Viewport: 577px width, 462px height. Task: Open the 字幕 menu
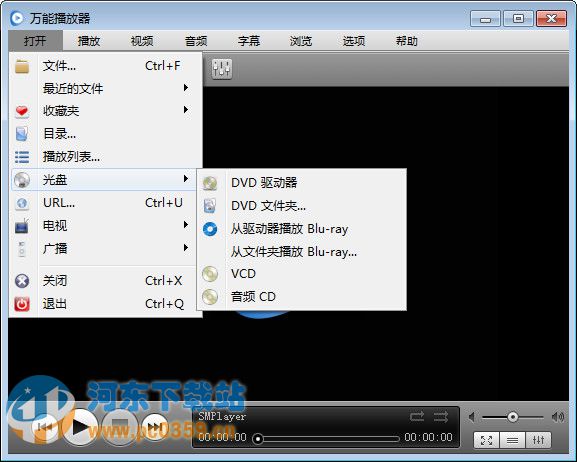pyautogui.click(x=249, y=40)
